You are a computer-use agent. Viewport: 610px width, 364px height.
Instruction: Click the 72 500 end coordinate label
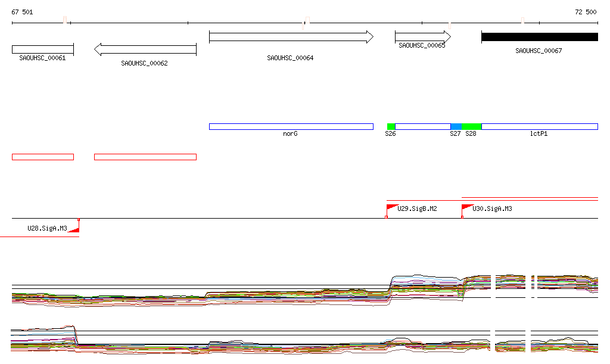[586, 12]
